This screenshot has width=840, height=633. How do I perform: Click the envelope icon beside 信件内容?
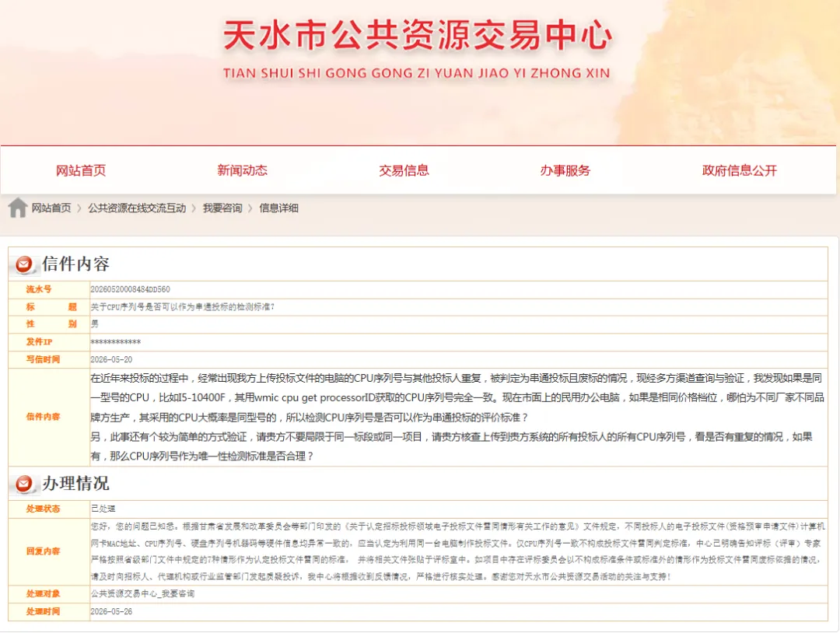[x=24, y=264]
